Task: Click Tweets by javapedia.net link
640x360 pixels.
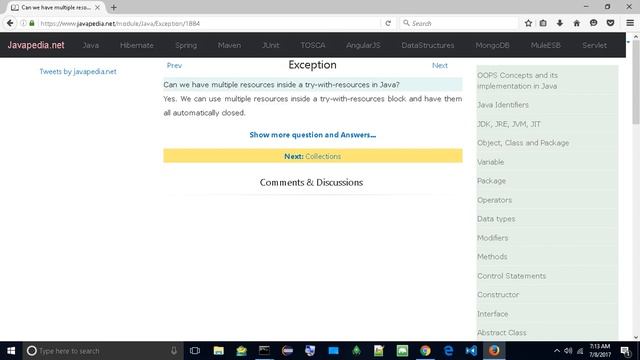Action: 78,71
